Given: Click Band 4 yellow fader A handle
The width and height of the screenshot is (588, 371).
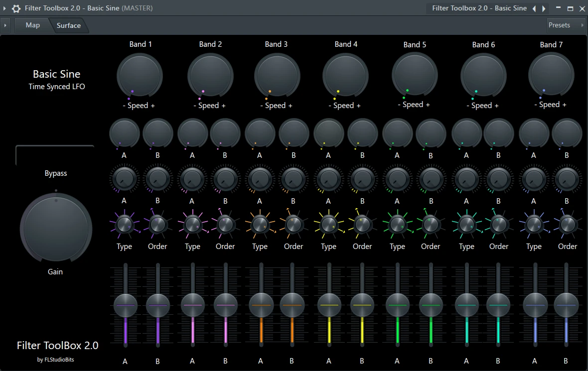Looking at the screenshot, I should pos(329,305).
